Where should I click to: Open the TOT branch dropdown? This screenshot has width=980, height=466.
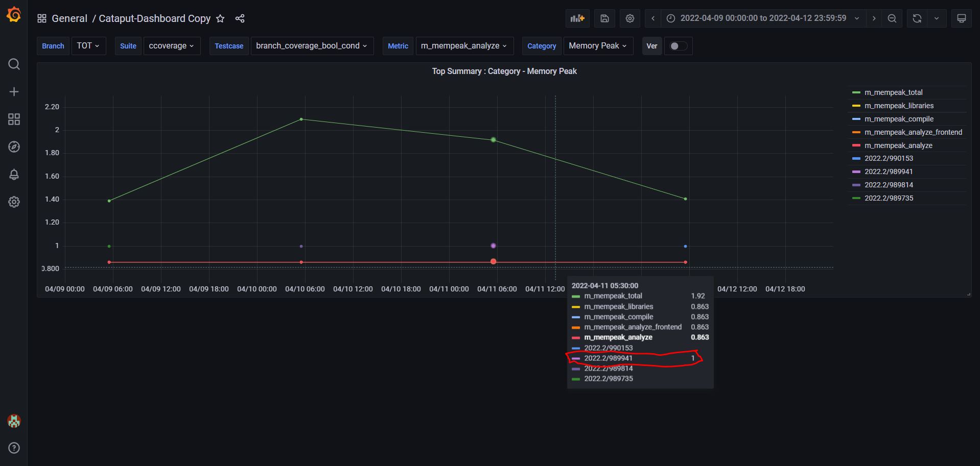point(88,45)
